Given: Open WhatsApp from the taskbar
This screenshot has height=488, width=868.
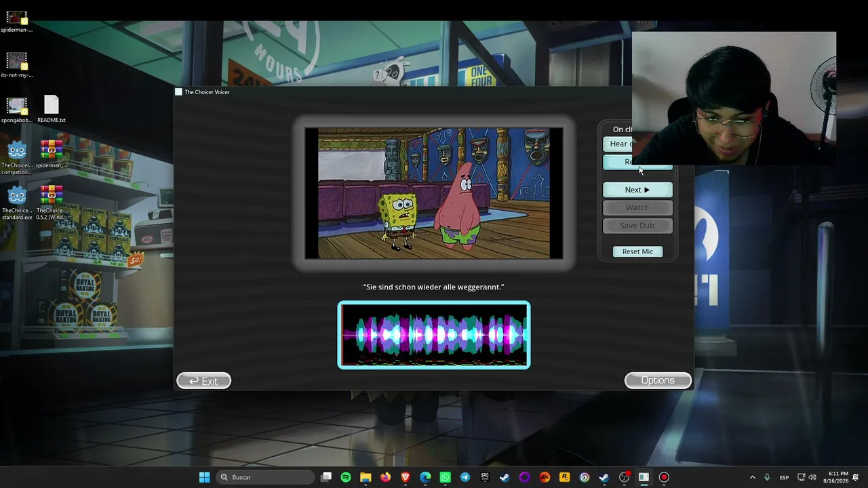Looking at the screenshot, I should tap(445, 477).
